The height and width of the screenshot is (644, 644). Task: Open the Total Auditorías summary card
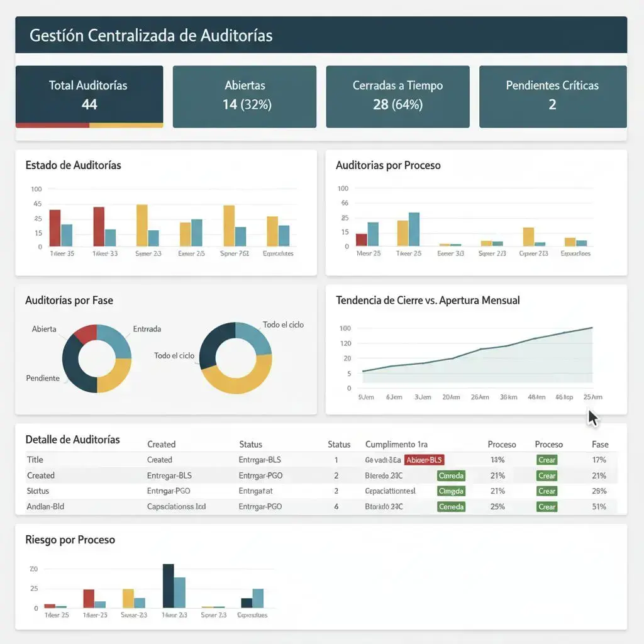pyautogui.click(x=89, y=94)
